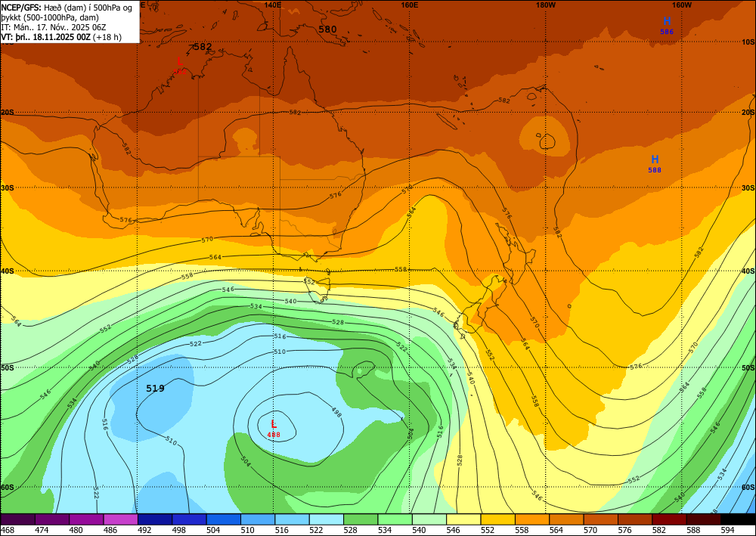Click the 20S label on the left edge
This screenshot has width=756, height=536.
pyautogui.click(x=8, y=113)
